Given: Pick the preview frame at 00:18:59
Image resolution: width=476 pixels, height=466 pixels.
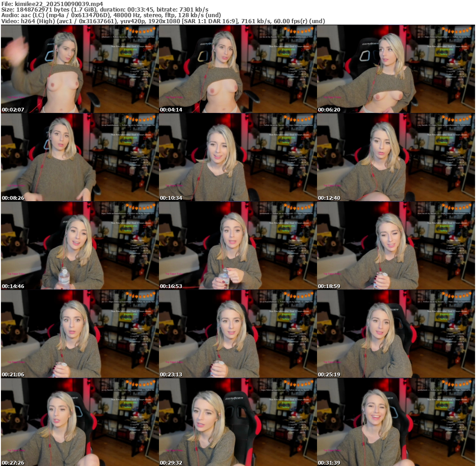Looking at the screenshot, I should pos(396,245).
